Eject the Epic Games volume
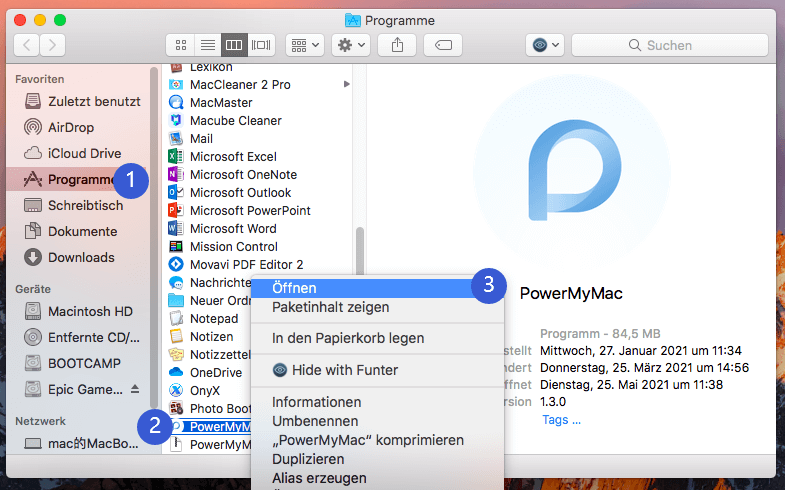Viewport: 785px width, 490px height. pyautogui.click(x=135, y=389)
